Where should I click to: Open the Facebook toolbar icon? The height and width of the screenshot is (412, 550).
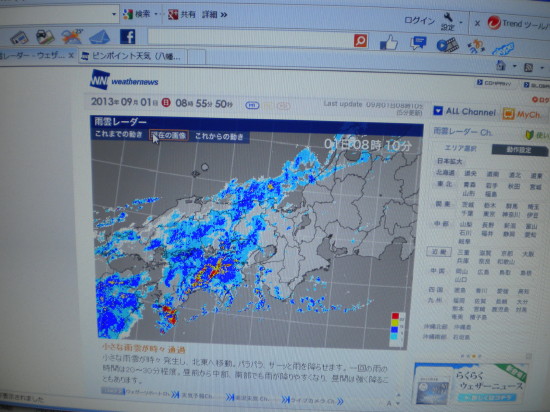128,36
